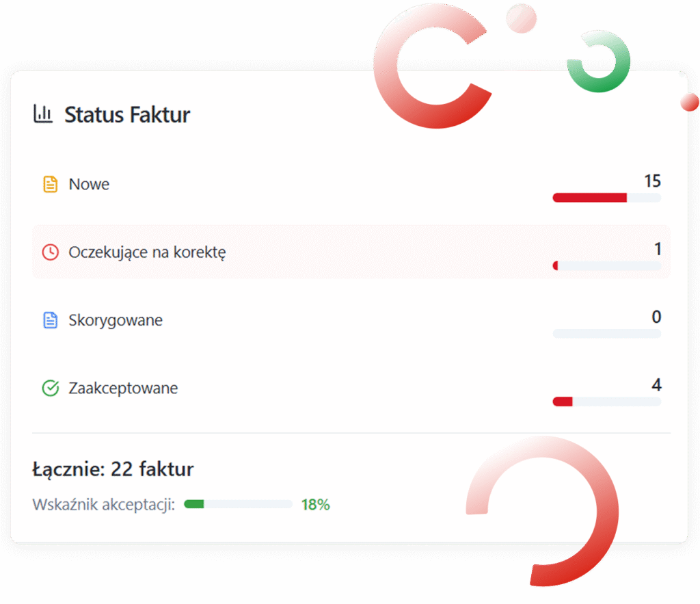Image resolution: width=700 pixels, height=604 pixels.
Task: Open the Oczekujące na korektę row
Action: (147, 252)
